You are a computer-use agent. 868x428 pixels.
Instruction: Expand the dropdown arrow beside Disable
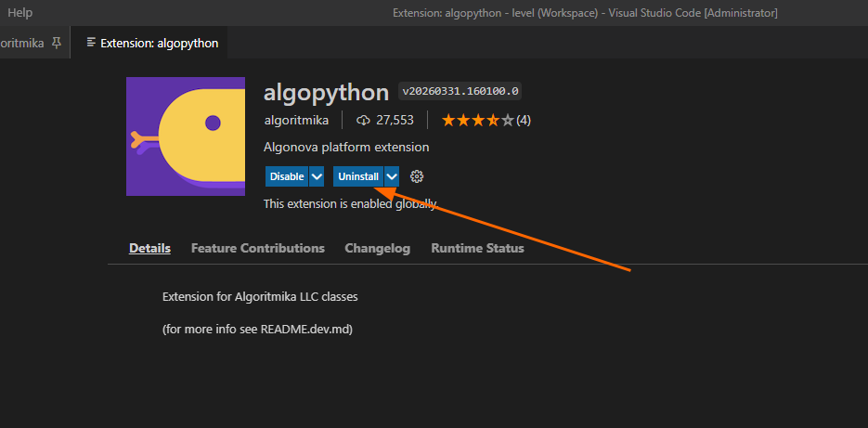pos(317,176)
